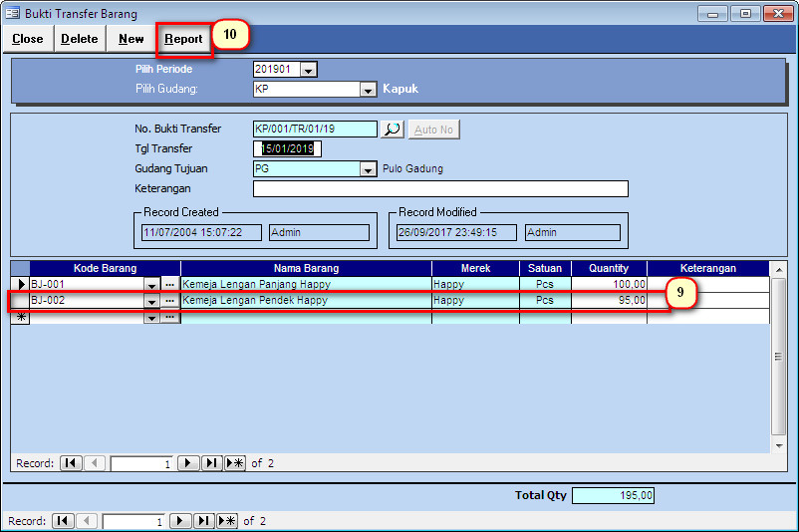Add new record in bottom form navigator
799x532 pixels.
(228, 521)
